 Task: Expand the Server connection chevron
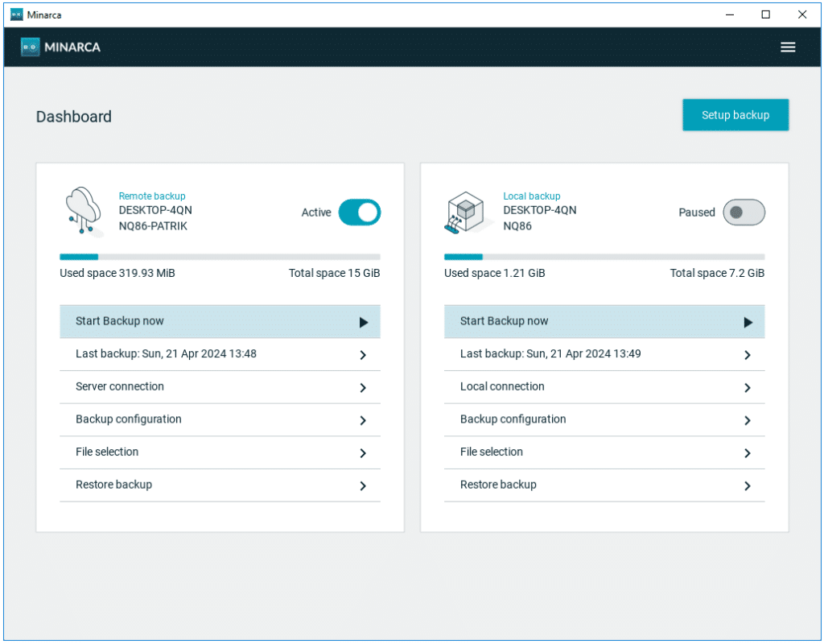[x=362, y=387]
